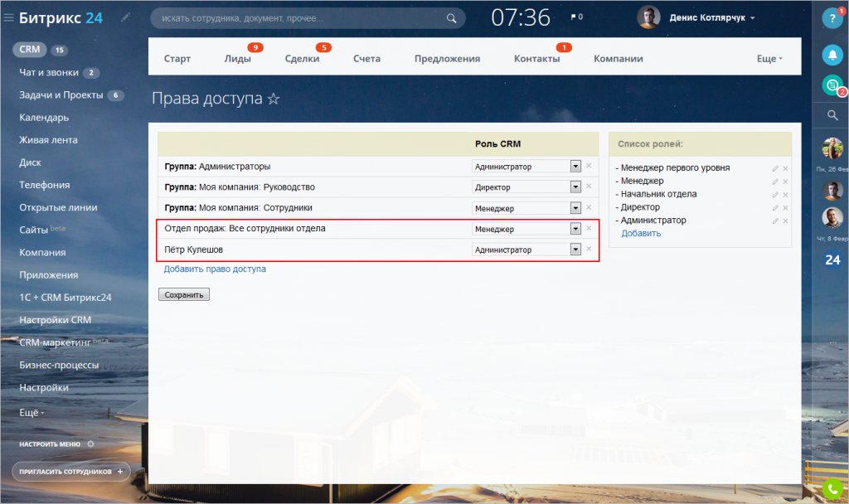Open the Денис Котлярчук user menu

pos(711,18)
